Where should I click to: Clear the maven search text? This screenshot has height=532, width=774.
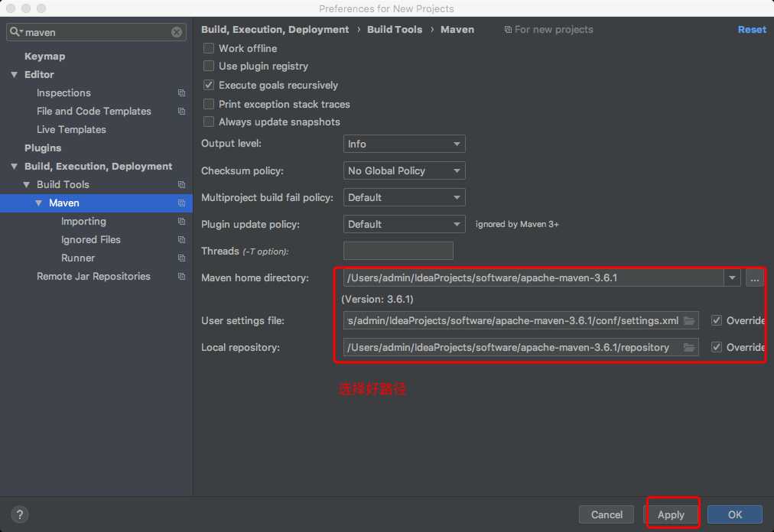pos(176,32)
